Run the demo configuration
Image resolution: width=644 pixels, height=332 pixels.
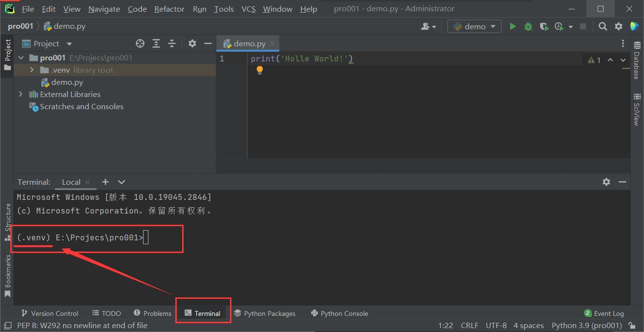click(x=513, y=26)
